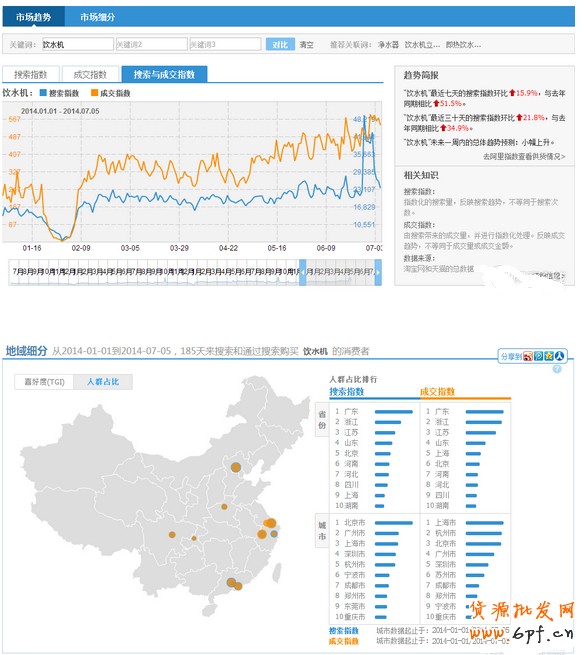
Task: Switch map to 人群占比 view
Action: [103, 382]
